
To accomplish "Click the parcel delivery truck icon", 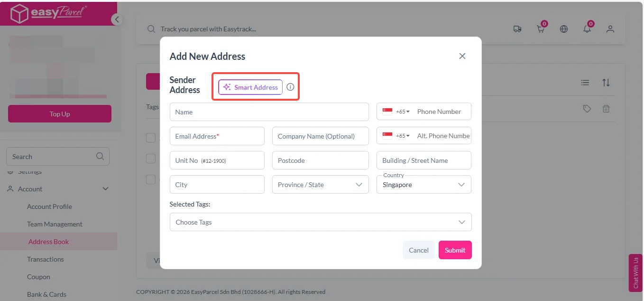I will click(517, 29).
